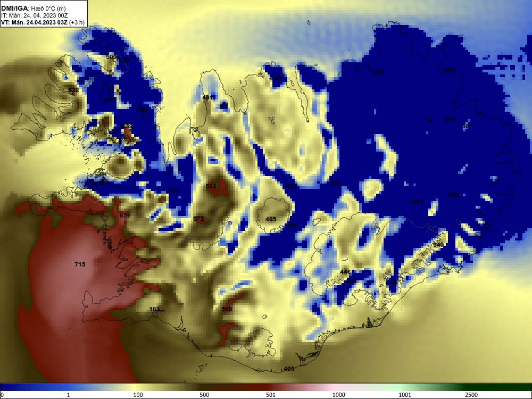Image resolution: width=532 pixels, height=399 pixels.
Task: Select the 349 label on the map
Action: coord(438,245)
